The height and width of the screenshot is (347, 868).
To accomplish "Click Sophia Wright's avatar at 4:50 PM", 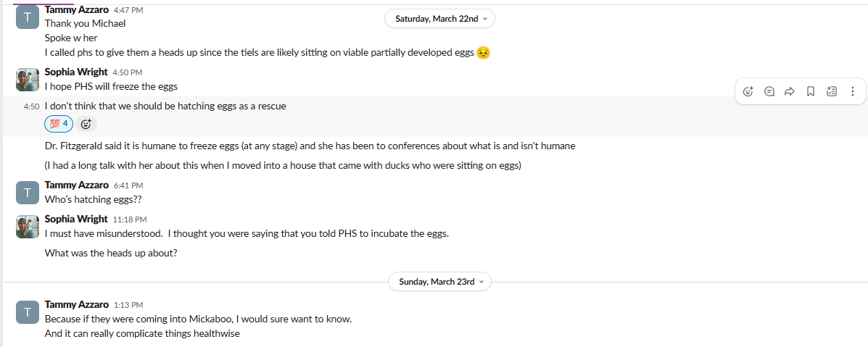I will click(27, 80).
